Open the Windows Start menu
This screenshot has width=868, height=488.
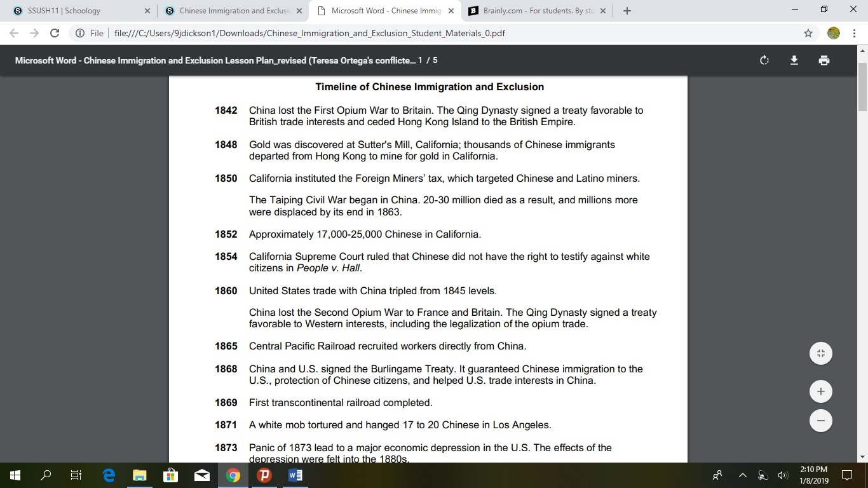tap(15, 475)
